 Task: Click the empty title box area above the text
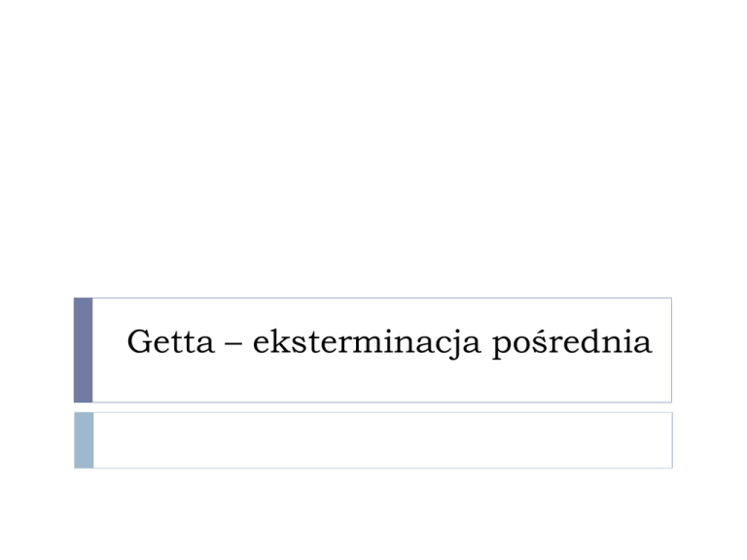382,313
